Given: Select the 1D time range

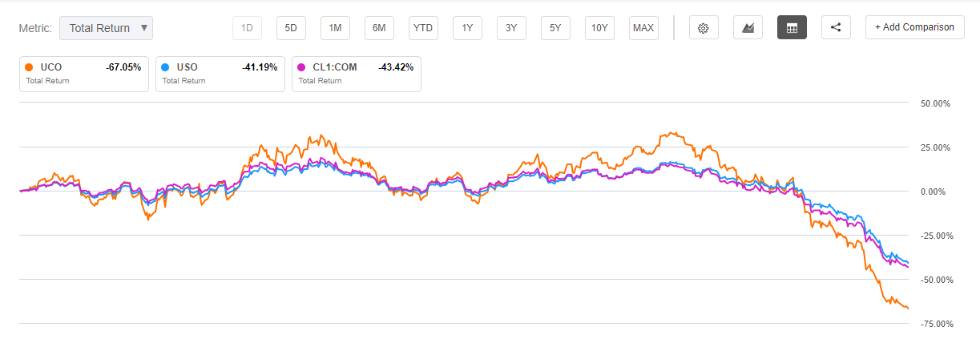Looking at the screenshot, I should [247, 28].
